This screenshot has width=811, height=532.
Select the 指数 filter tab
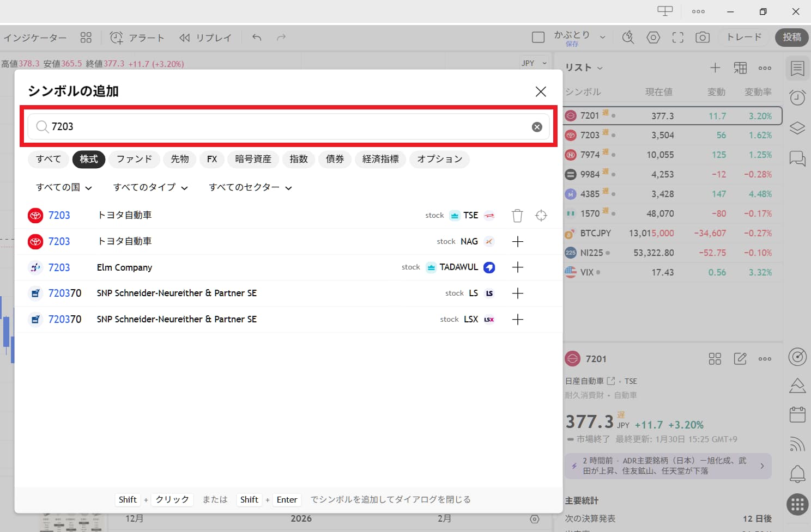point(299,159)
